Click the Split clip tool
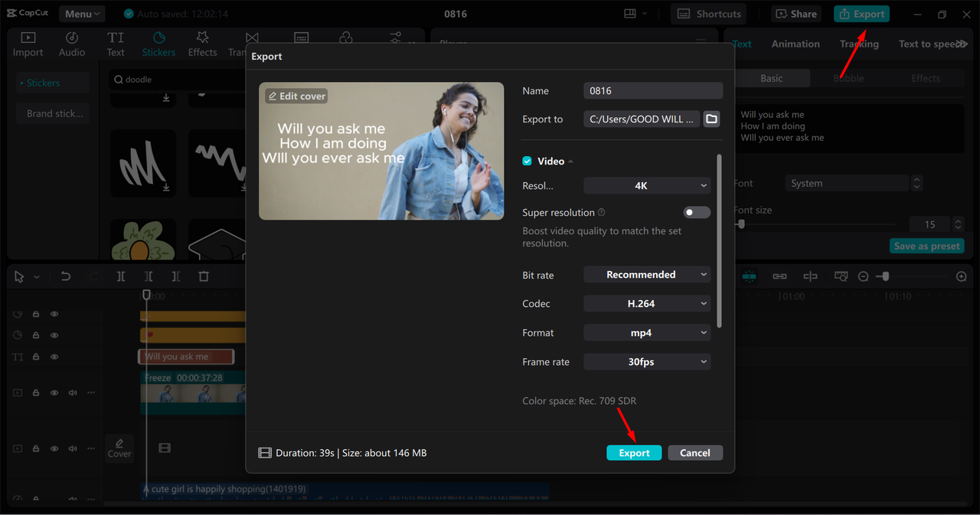The height and width of the screenshot is (515, 980). (121, 276)
